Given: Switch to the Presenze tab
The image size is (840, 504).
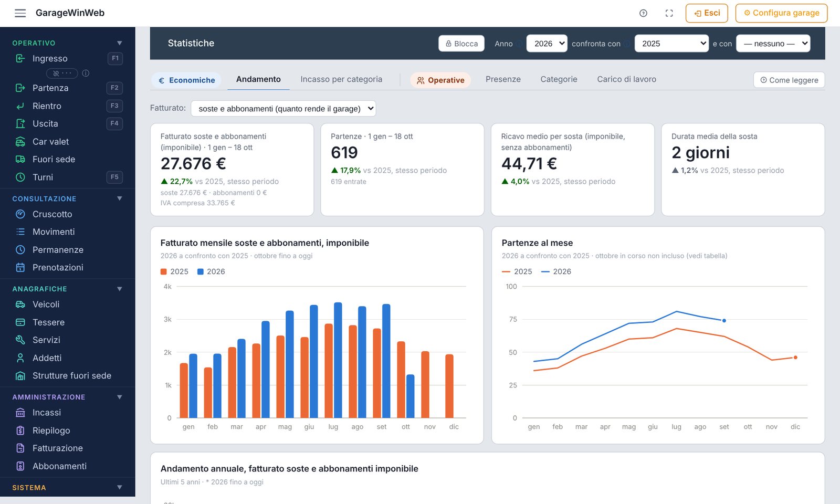Looking at the screenshot, I should click(503, 79).
